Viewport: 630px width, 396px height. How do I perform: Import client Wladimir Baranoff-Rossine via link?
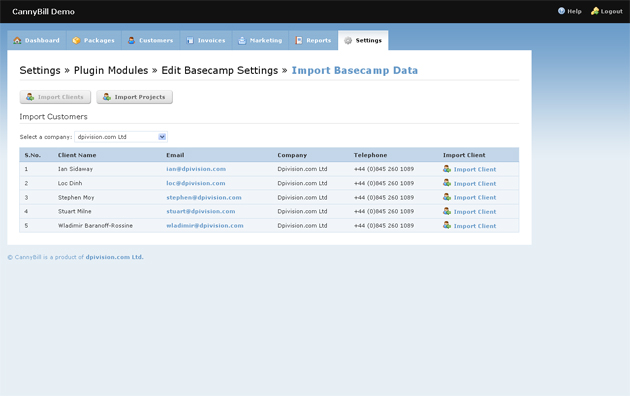475,226
